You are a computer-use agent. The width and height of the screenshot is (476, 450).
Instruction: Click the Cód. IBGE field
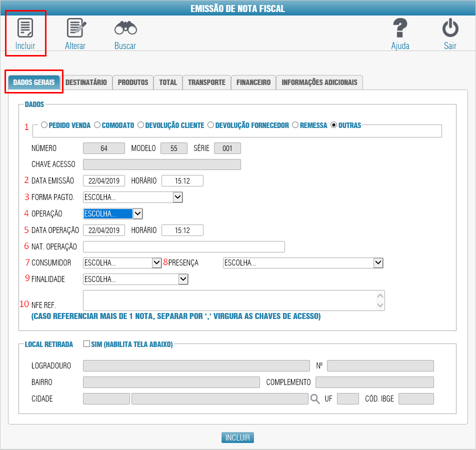(x=416, y=398)
